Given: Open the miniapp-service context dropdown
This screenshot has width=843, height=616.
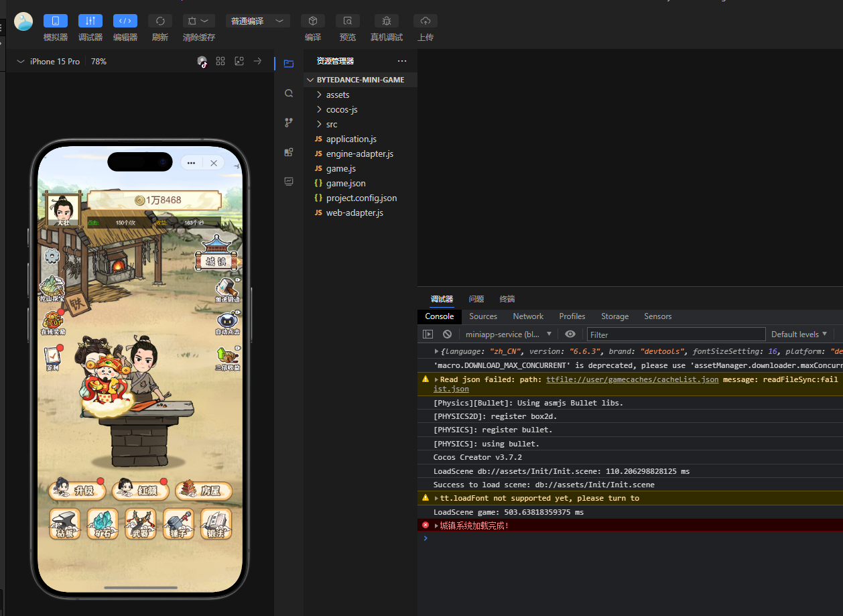Looking at the screenshot, I should 509,334.
